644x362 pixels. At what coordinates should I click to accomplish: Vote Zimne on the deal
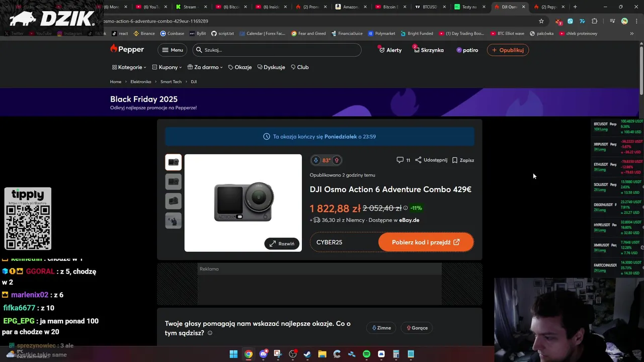click(x=381, y=328)
